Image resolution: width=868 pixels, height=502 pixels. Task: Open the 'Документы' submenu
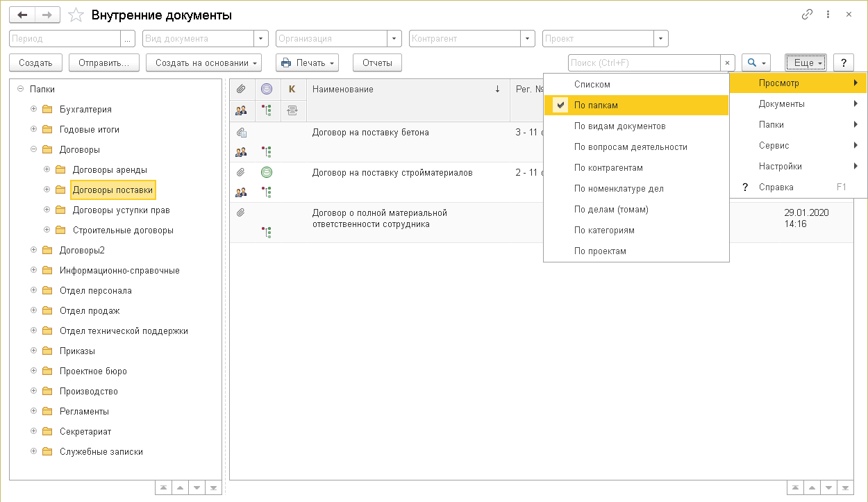(781, 104)
